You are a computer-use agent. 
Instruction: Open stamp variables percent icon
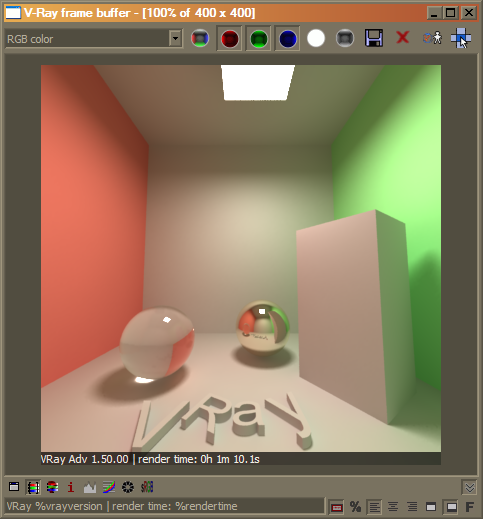[355, 507]
